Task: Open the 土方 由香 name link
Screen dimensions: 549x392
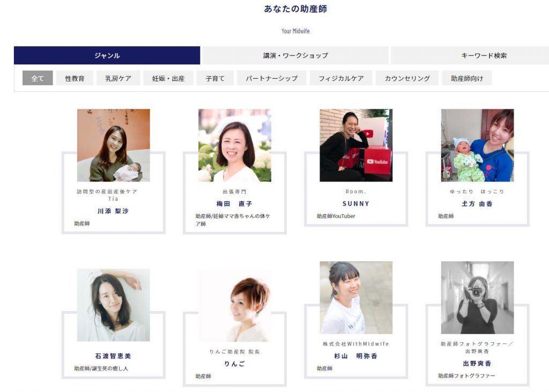Action: click(x=477, y=203)
